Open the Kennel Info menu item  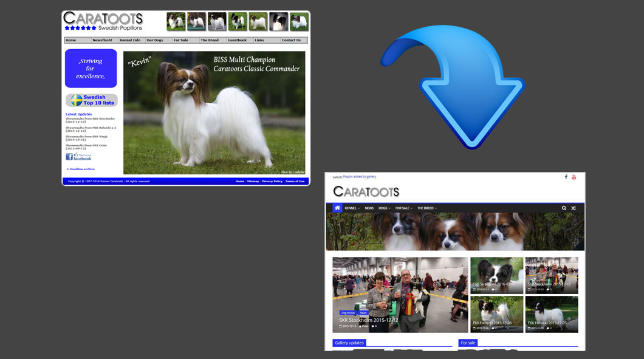(130, 40)
